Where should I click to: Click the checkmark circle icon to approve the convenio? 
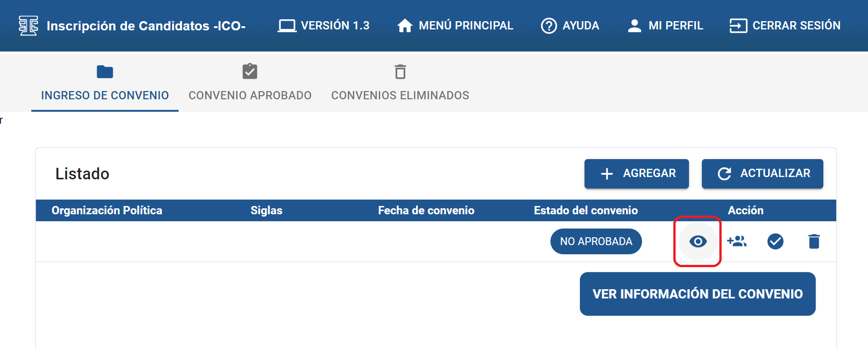[775, 241]
